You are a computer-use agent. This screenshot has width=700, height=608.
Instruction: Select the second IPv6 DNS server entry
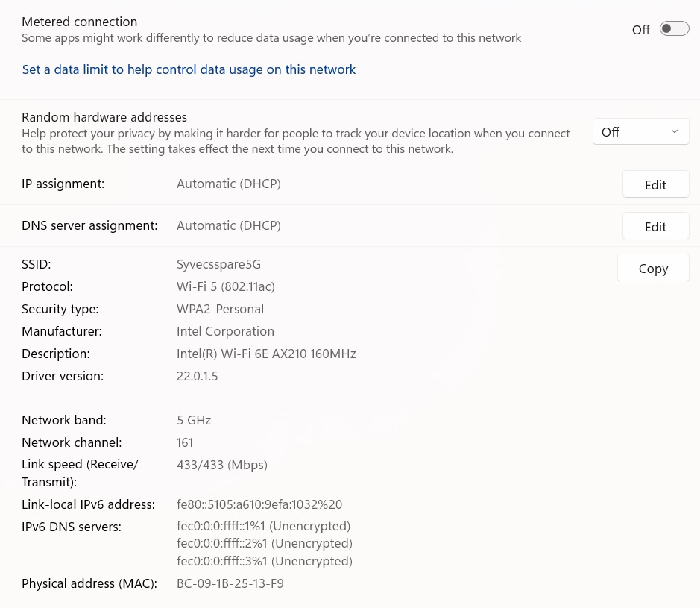264,544
